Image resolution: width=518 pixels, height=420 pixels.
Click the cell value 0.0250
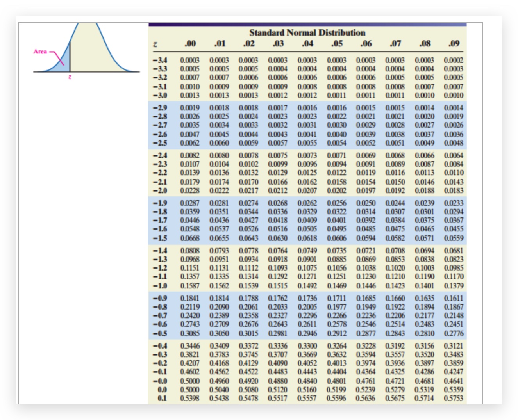(x=366, y=203)
